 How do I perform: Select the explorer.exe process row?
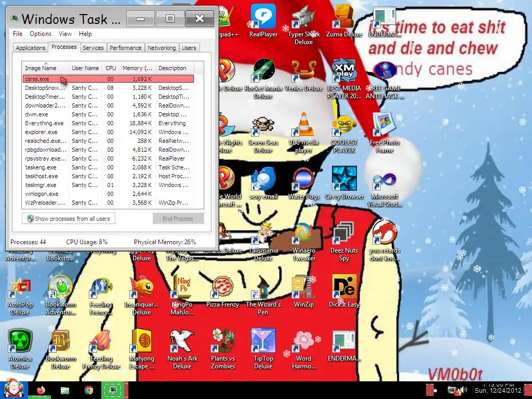pyautogui.click(x=109, y=132)
